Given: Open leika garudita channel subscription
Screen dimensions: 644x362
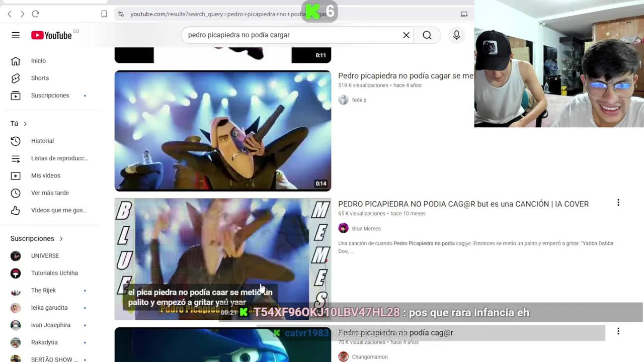Looking at the screenshot, I should click(x=50, y=308).
